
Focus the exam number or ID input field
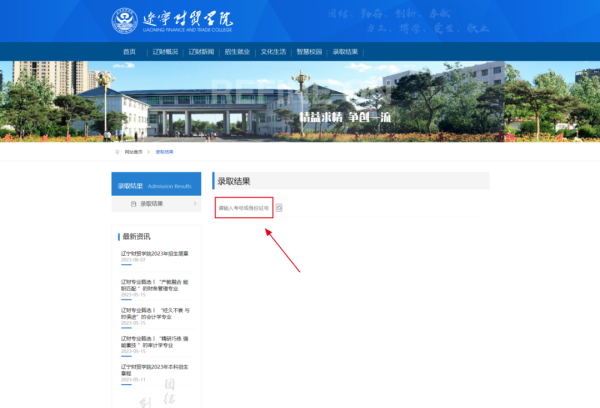(x=243, y=207)
